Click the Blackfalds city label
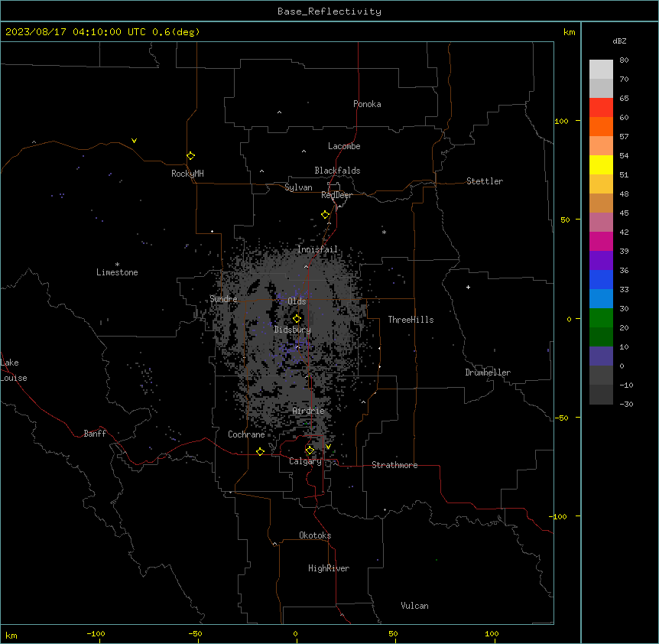 (x=337, y=171)
